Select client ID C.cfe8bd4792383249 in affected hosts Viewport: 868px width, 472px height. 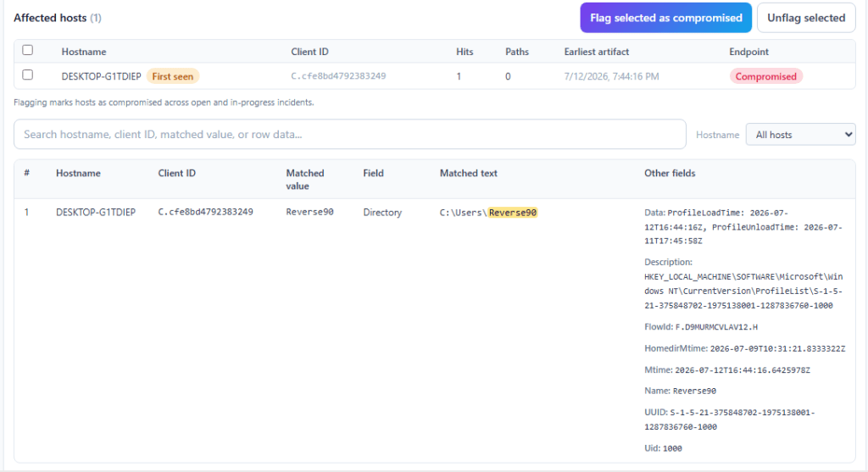tap(338, 76)
